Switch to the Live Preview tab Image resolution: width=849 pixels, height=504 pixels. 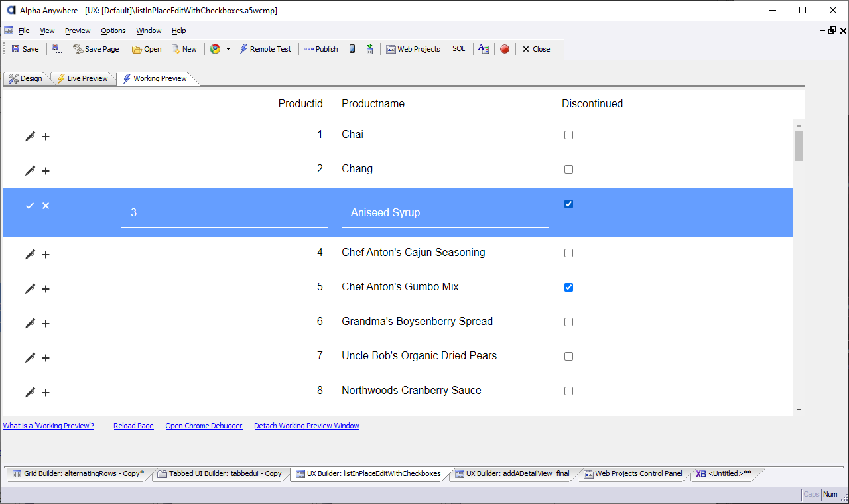pos(82,78)
